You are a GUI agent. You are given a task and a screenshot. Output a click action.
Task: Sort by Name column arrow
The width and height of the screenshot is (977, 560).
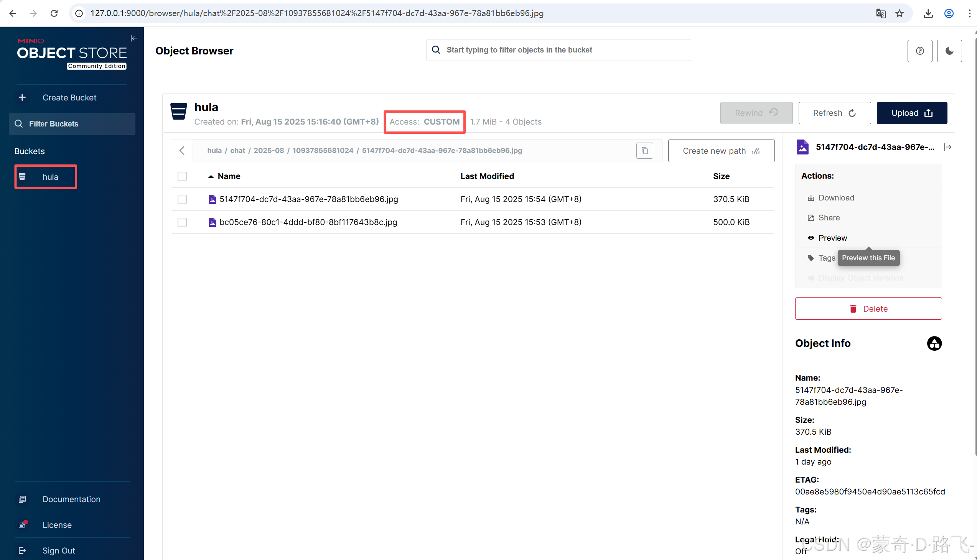211,177
